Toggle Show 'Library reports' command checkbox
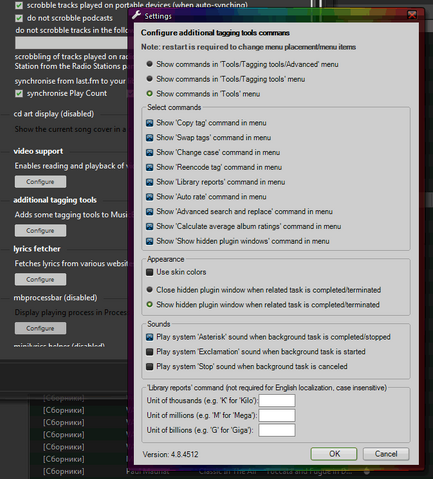The image size is (433, 479). (150, 182)
